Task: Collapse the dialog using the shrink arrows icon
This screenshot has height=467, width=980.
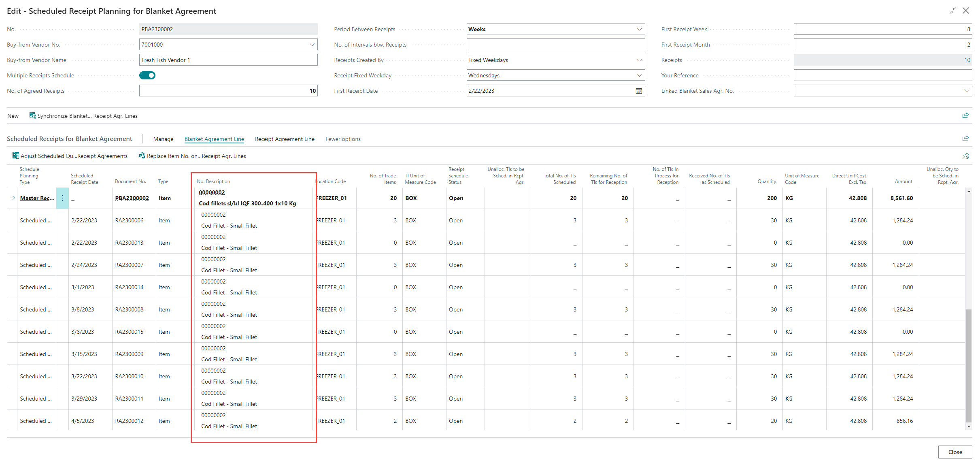Action: (x=953, y=11)
